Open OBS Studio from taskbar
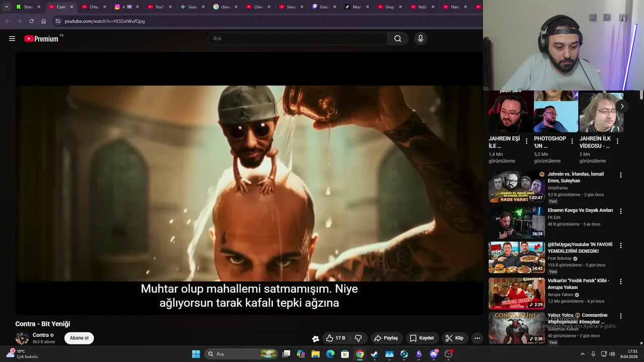The height and width of the screenshot is (362, 644). 448,354
